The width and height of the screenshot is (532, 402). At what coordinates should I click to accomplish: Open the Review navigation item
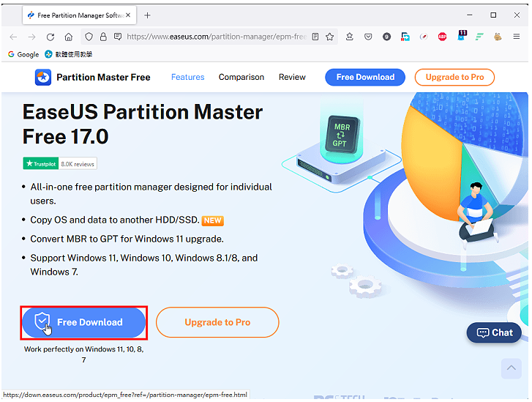(292, 77)
